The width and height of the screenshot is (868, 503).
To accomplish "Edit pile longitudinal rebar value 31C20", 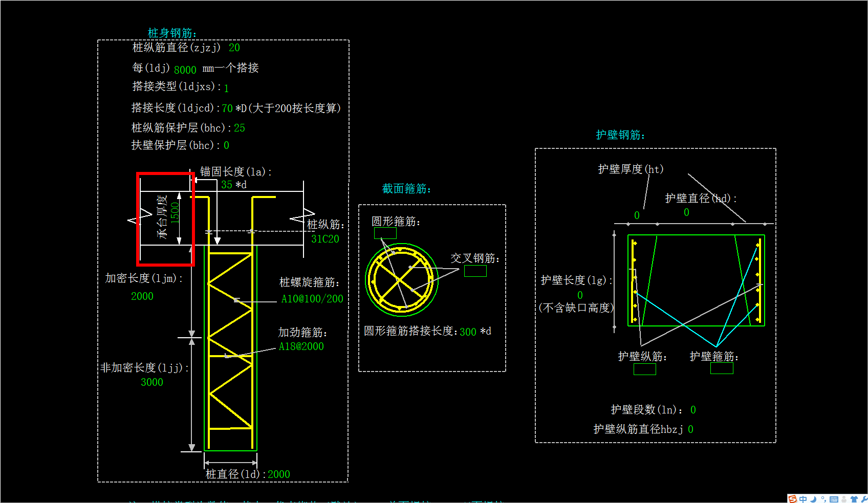I will click(325, 239).
